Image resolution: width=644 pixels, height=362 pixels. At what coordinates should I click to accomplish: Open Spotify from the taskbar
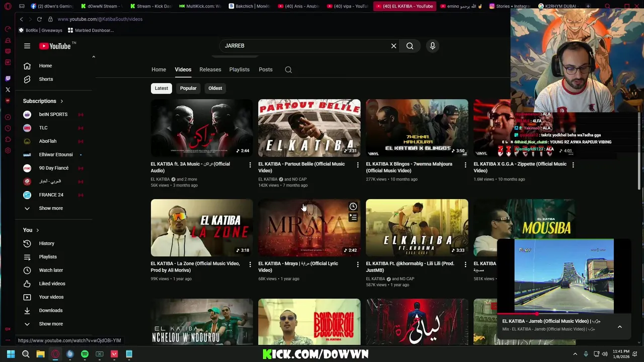pyautogui.click(x=85, y=354)
